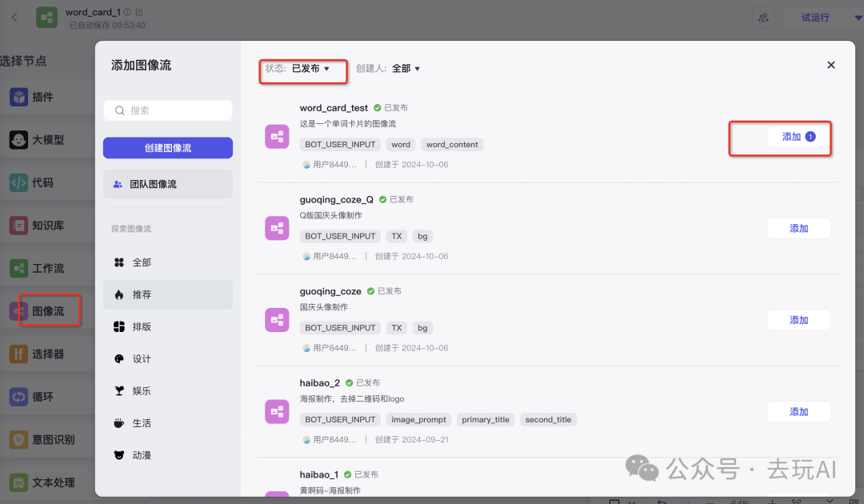The width and height of the screenshot is (864, 504).
Task: Click the second_title parameter tag
Action: [548, 420]
